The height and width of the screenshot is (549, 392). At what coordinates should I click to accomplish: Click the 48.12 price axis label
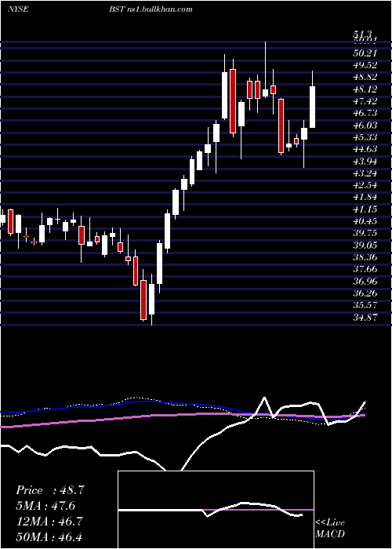[365, 89]
